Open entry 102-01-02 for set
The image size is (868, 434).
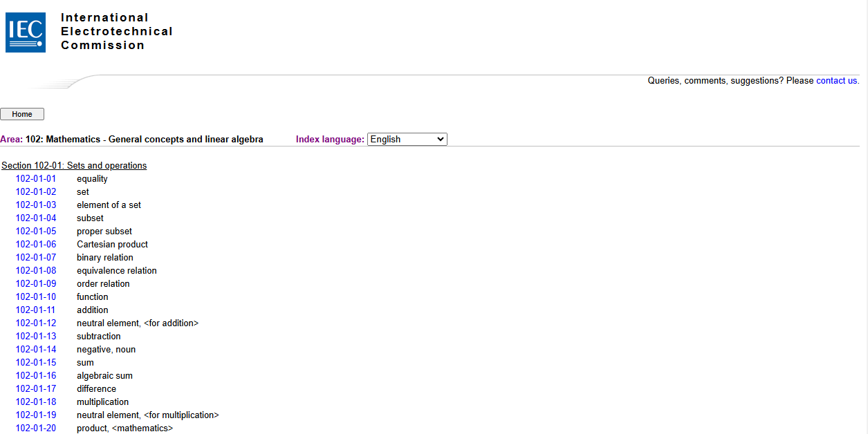36,192
